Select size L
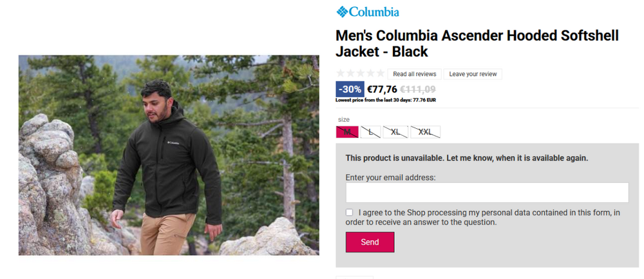Screen dimensions: 644x279 tap(370, 132)
